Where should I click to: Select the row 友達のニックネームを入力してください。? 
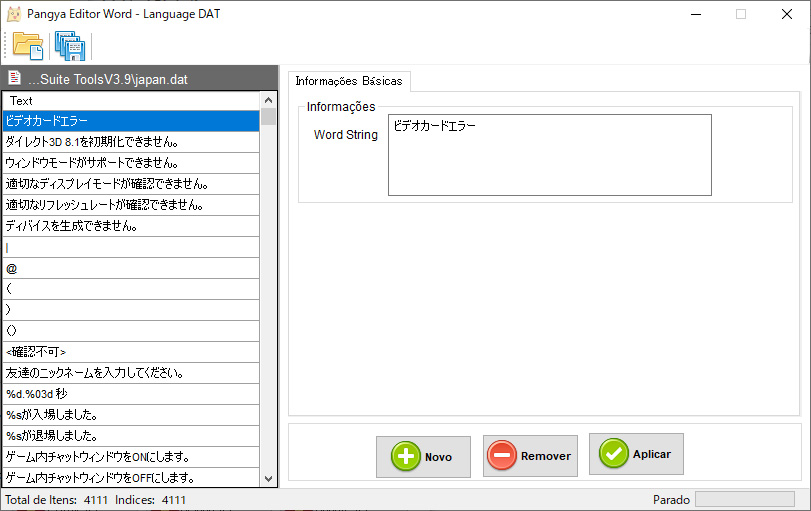click(131, 373)
